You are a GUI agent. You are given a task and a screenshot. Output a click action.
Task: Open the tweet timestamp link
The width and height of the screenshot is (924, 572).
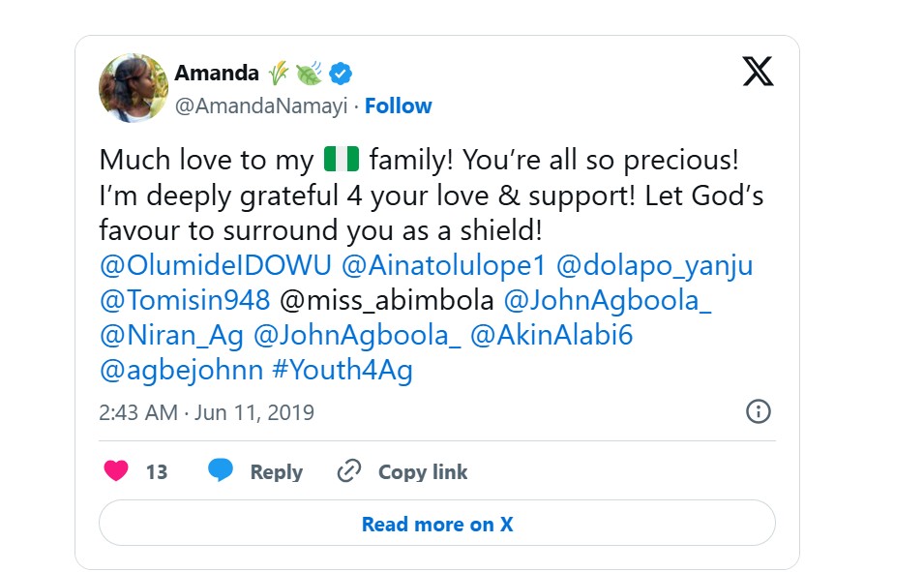tap(207, 412)
